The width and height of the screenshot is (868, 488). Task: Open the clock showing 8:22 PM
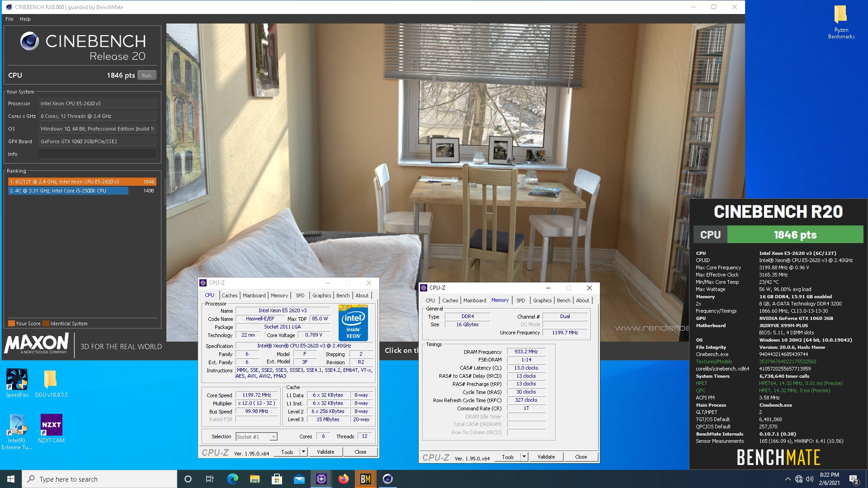[x=829, y=479]
